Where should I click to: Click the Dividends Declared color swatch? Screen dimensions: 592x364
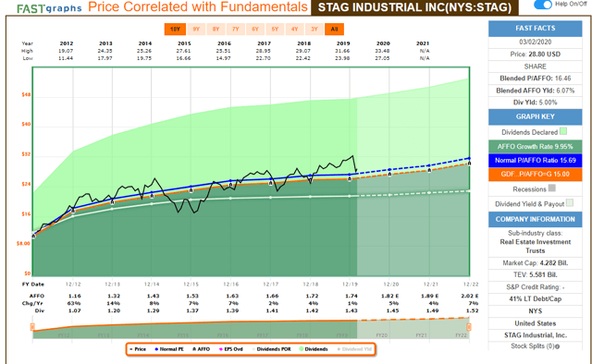[563, 131]
